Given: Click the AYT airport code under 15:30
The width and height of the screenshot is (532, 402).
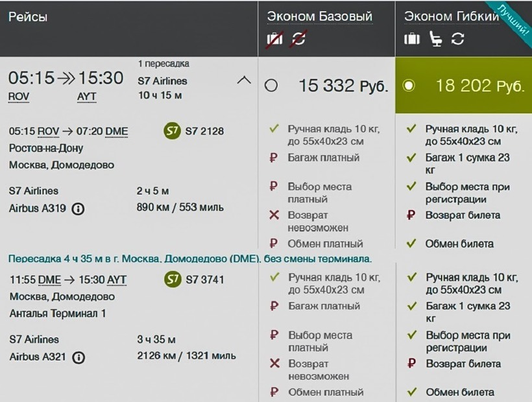Looking at the screenshot, I should (86, 97).
